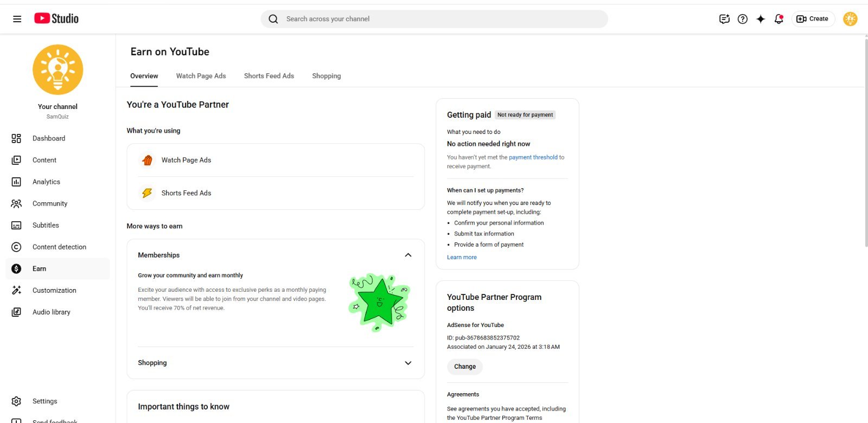Switch to the Overview tab
The height and width of the screenshot is (423, 868).
pos(144,76)
